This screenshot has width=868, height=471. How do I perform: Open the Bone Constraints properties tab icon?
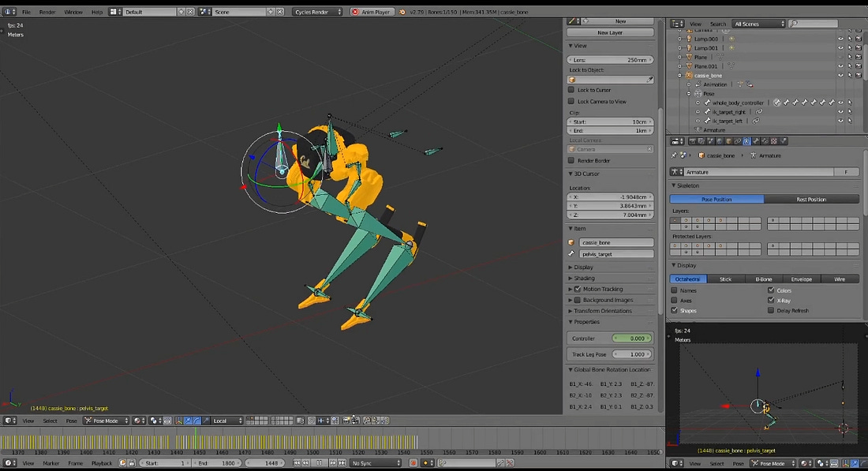(765, 142)
